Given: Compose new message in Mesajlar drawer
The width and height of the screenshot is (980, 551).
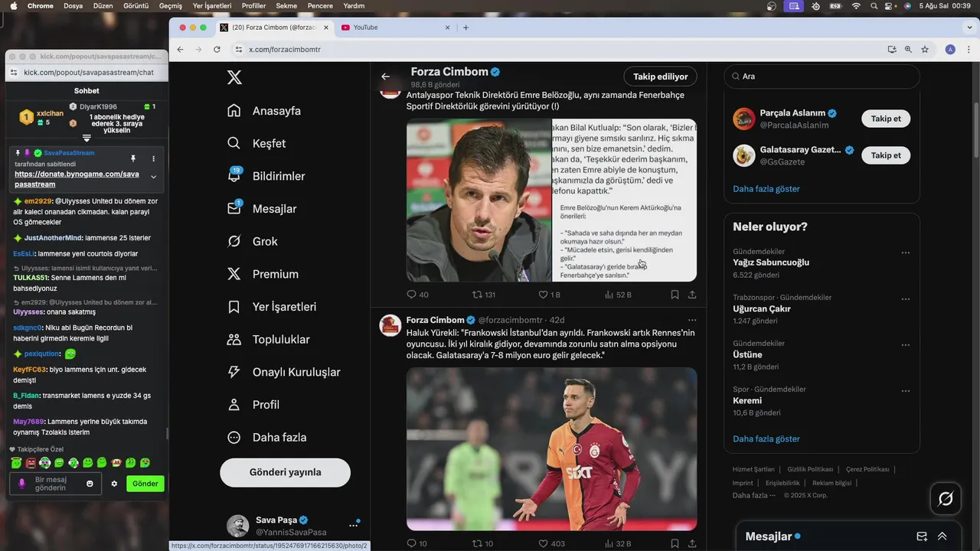Looking at the screenshot, I should 922,536.
